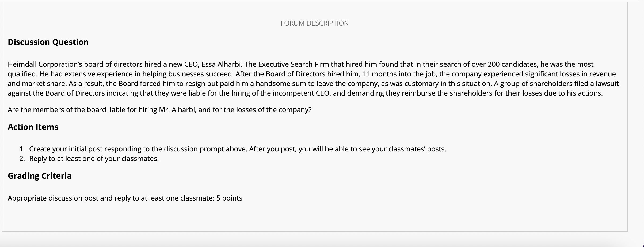Click the FORUM DESCRIPTION header label
Viewport: 644px width, 247px height.
pyautogui.click(x=314, y=23)
